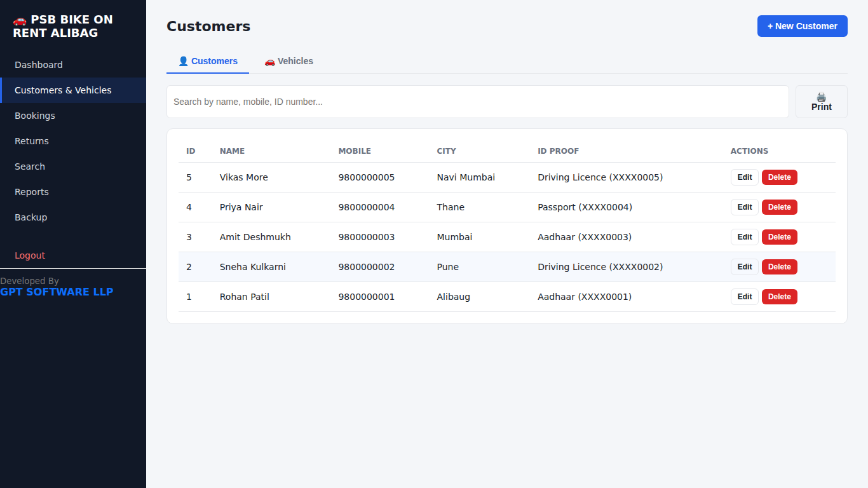868x488 pixels.
Task: Go to Bookings in sidebar
Action: tap(73, 116)
